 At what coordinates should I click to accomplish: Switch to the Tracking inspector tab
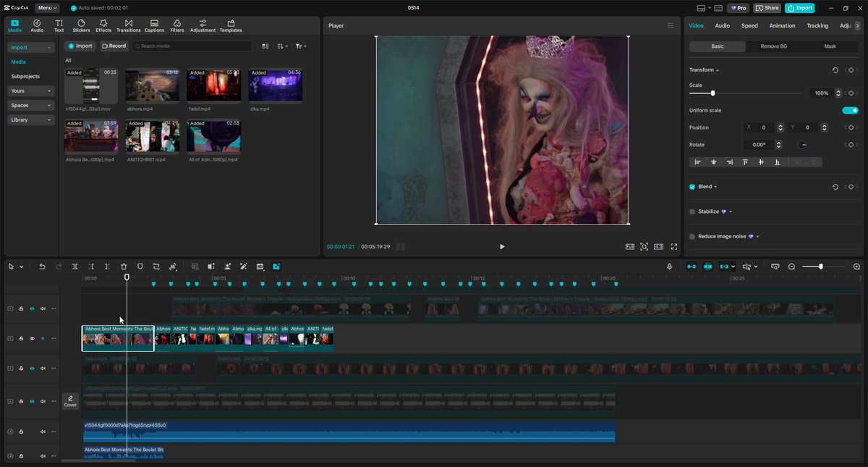pyautogui.click(x=817, y=25)
